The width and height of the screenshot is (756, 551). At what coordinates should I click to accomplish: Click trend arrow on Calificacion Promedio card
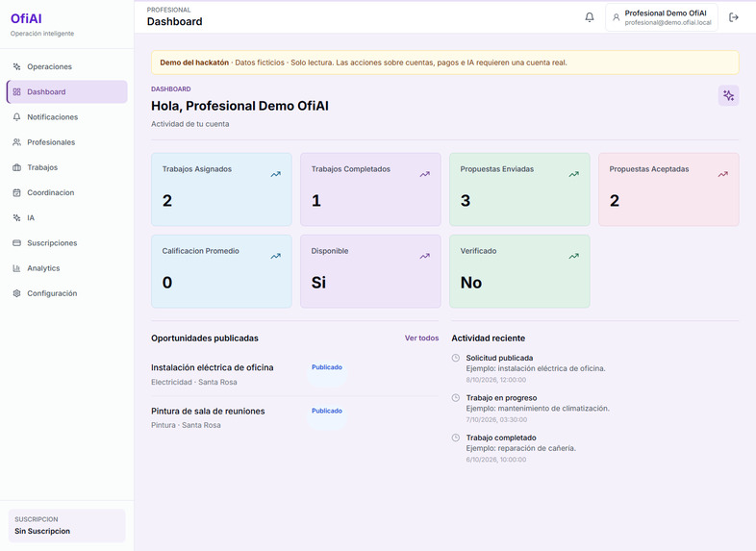(x=275, y=256)
